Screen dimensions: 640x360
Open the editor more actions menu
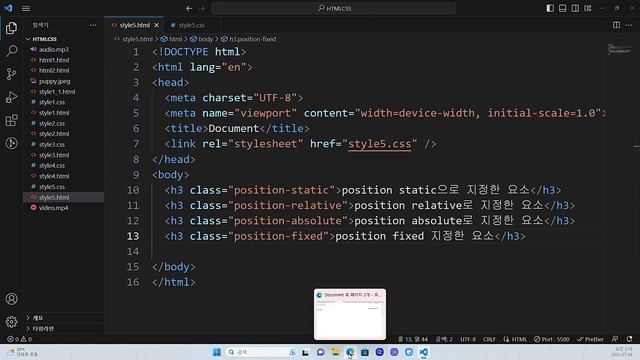[x=629, y=25]
